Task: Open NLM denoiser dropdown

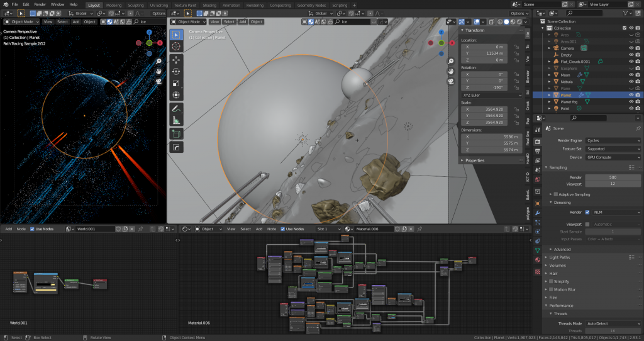Action: point(616,213)
